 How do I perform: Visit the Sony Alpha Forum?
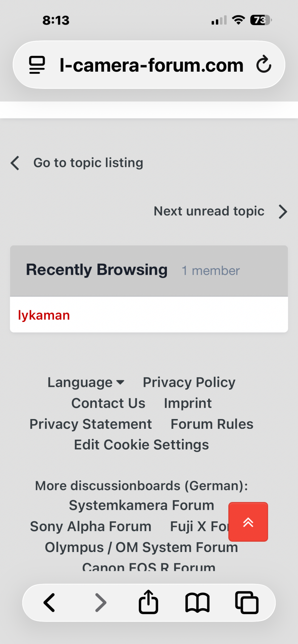tap(91, 526)
